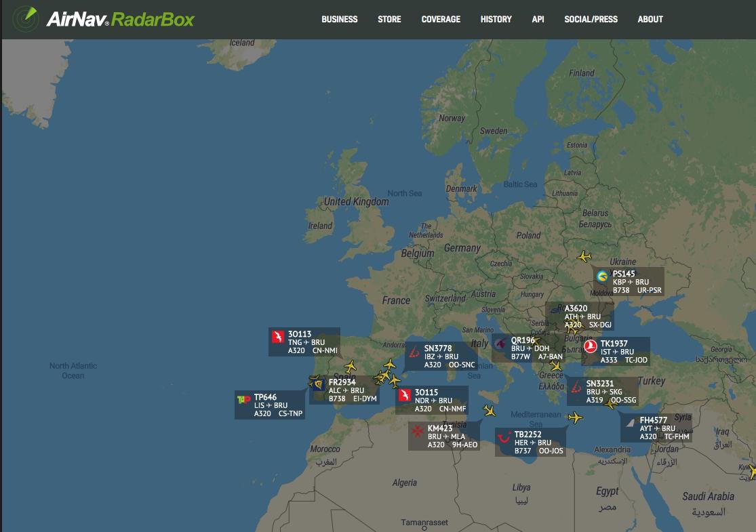Click the Qatar Airways logo on QR196

click(x=500, y=343)
